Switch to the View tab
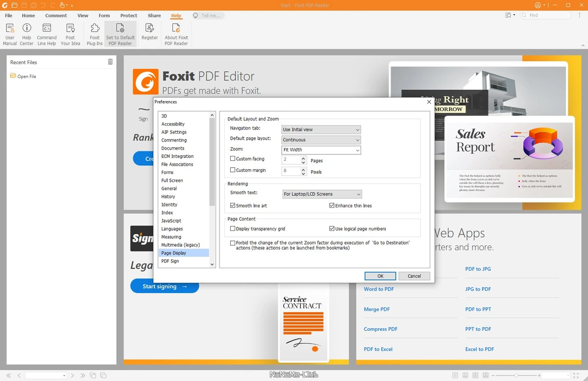 [83, 16]
